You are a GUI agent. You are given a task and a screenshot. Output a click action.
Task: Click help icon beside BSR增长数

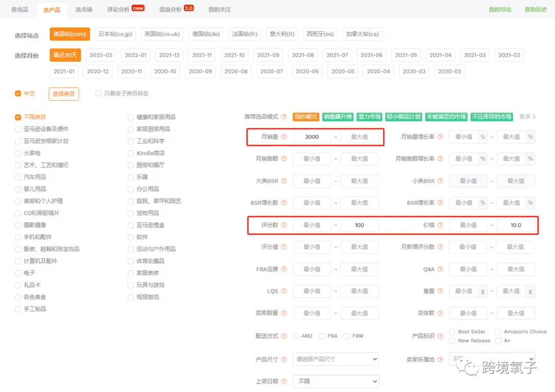click(x=284, y=203)
